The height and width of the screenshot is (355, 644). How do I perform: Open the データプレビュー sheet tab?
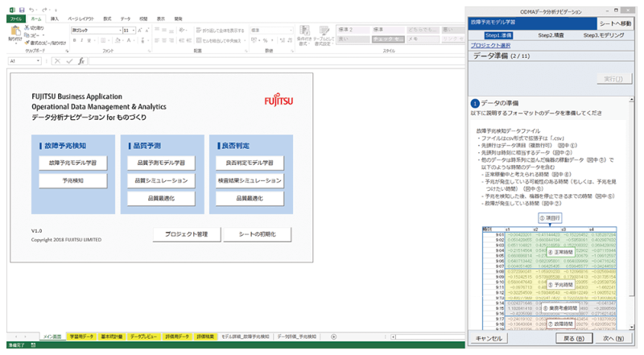tap(143, 336)
